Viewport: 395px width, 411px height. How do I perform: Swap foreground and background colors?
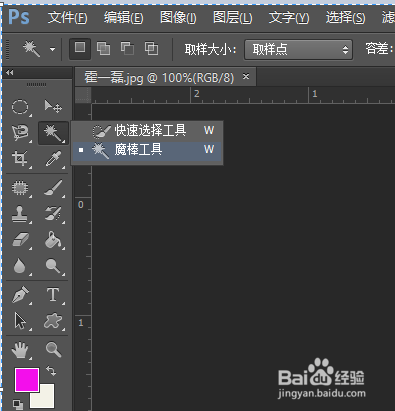(x=51, y=371)
